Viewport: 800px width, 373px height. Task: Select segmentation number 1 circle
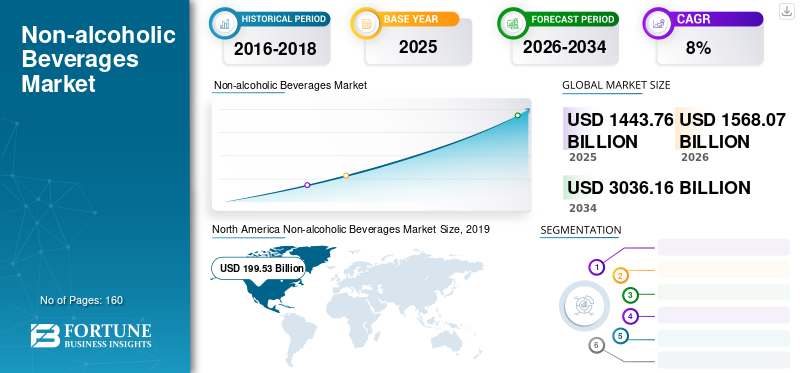coord(596,267)
